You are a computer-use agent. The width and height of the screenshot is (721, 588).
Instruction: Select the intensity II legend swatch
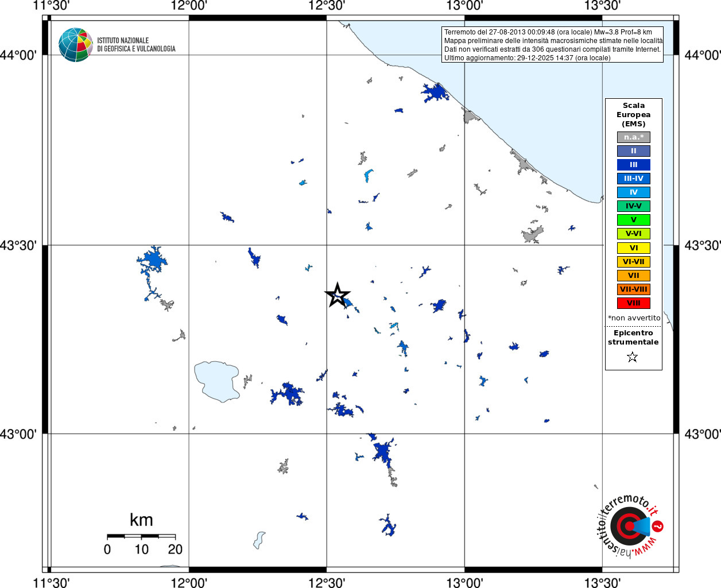point(634,151)
